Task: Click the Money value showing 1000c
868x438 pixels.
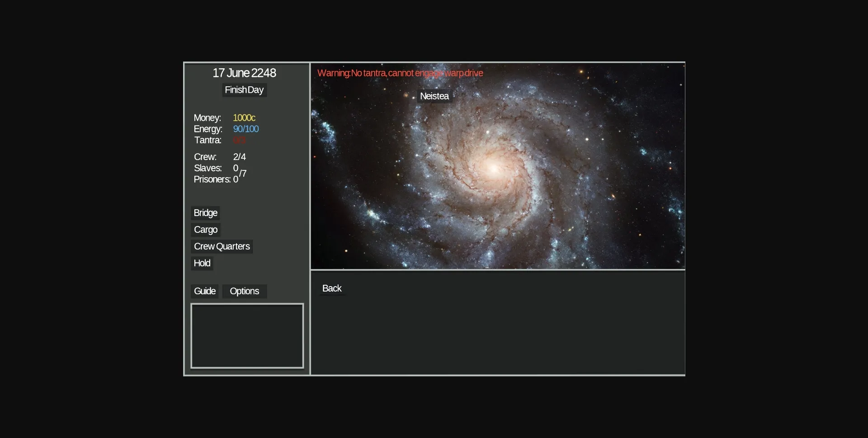Action: coord(244,118)
